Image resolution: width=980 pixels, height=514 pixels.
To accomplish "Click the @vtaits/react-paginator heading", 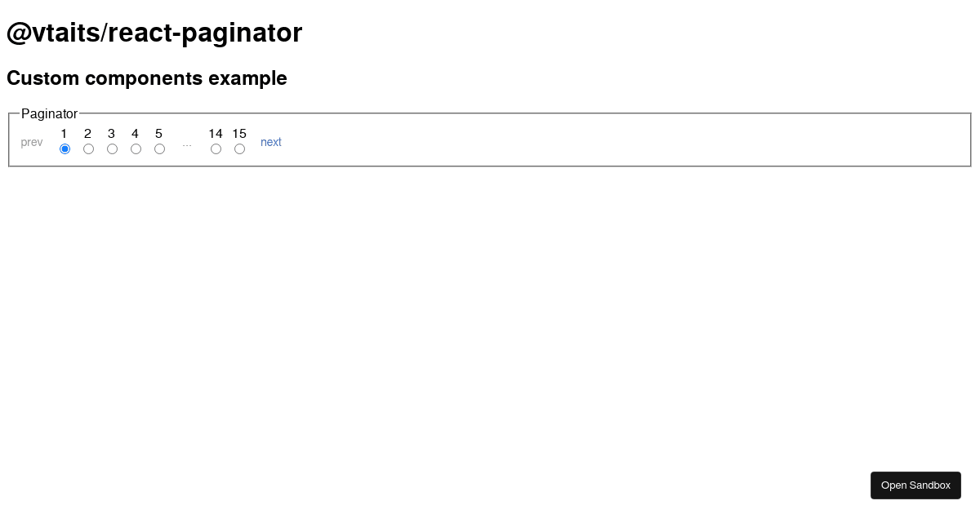I will (x=154, y=33).
